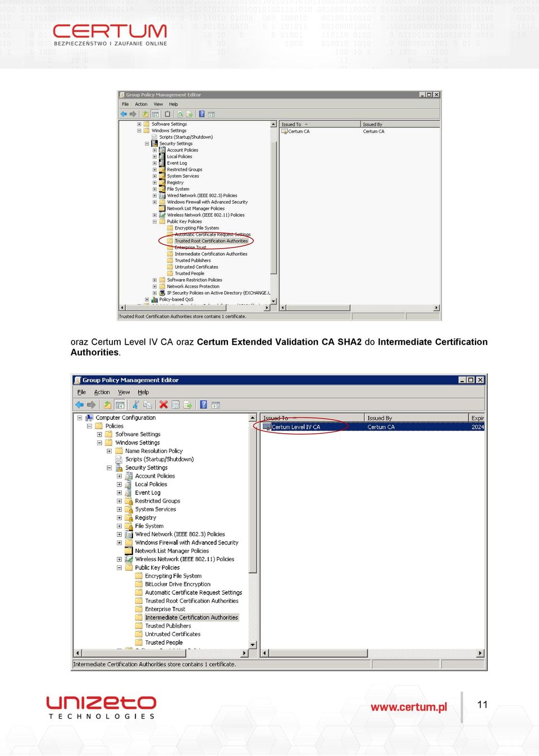Image resolution: width=539 pixels, height=756 pixels.
Task: Click the Back arrow in the lower editor toolbar
Action: [x=79, y=405]
